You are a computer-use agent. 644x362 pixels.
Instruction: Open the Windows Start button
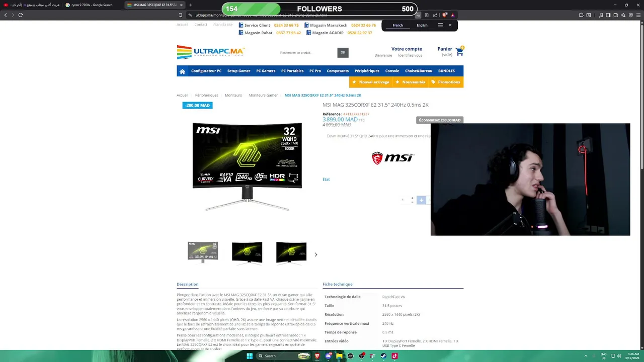pos(250,356)
